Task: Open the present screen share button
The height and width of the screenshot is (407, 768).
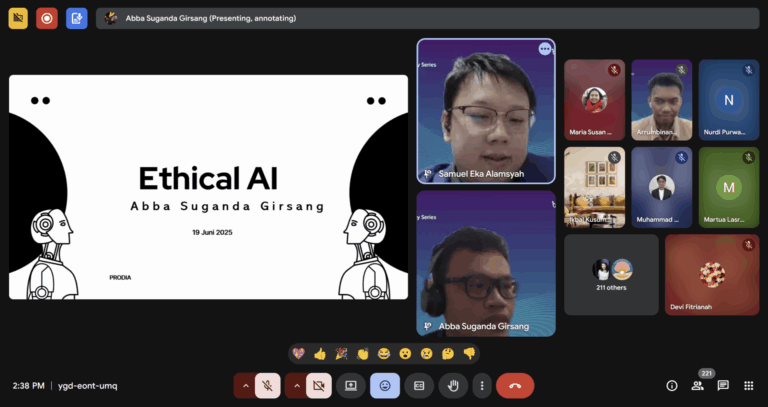Action: [351, 386]
